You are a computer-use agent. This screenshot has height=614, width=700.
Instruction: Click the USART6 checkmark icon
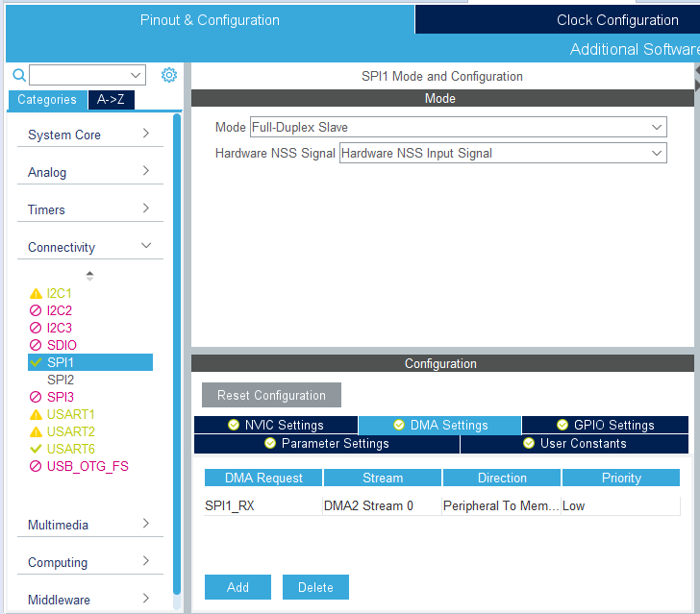click(x=36, y=449)
